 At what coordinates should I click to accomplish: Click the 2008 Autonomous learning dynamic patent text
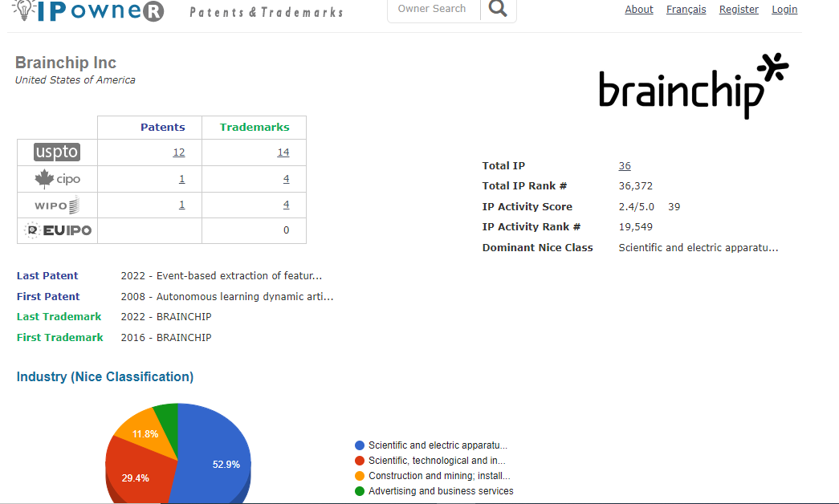(x=227, y=296)
